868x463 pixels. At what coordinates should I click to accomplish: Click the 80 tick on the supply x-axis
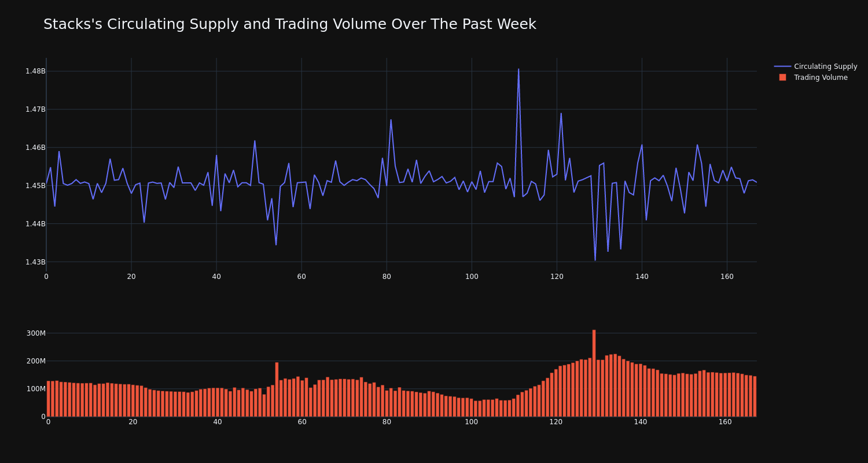pos(387,277)
